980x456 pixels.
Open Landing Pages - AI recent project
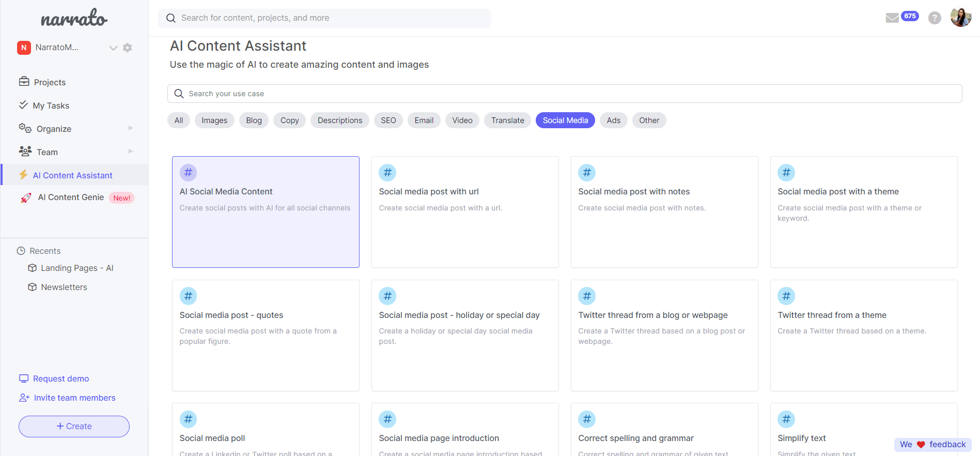pyautogui.click(x=77, y=268)
